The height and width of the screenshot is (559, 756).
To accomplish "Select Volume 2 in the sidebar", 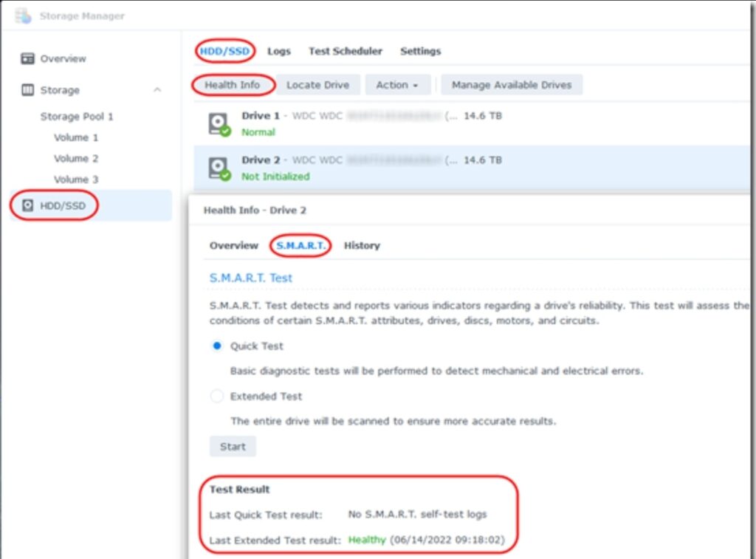I will 76,158.
